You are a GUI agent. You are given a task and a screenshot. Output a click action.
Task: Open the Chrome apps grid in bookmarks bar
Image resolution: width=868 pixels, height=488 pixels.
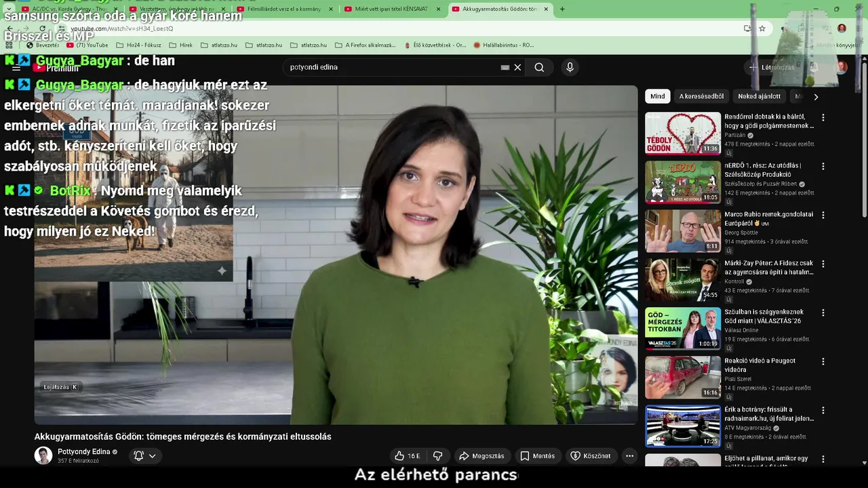(9, 45)
